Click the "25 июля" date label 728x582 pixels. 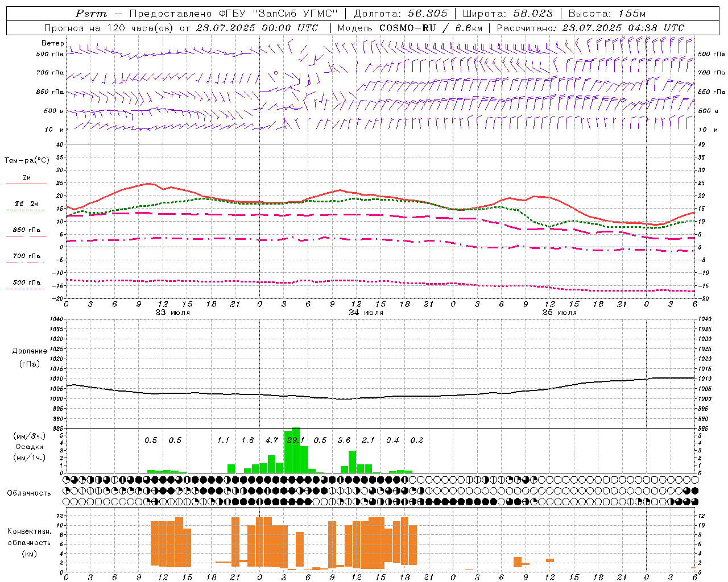point(560,313)
